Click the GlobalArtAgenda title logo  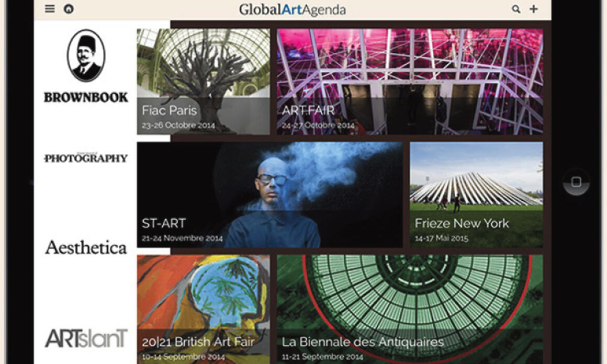293,9
